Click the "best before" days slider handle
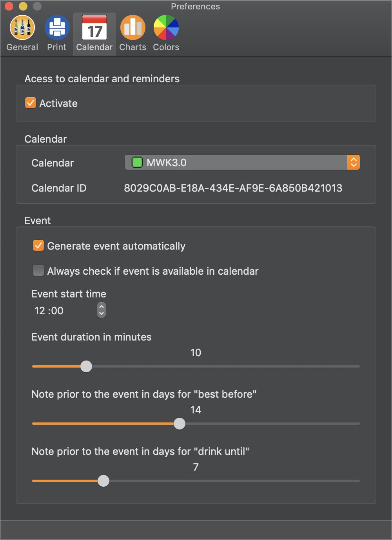 (180, 424)
